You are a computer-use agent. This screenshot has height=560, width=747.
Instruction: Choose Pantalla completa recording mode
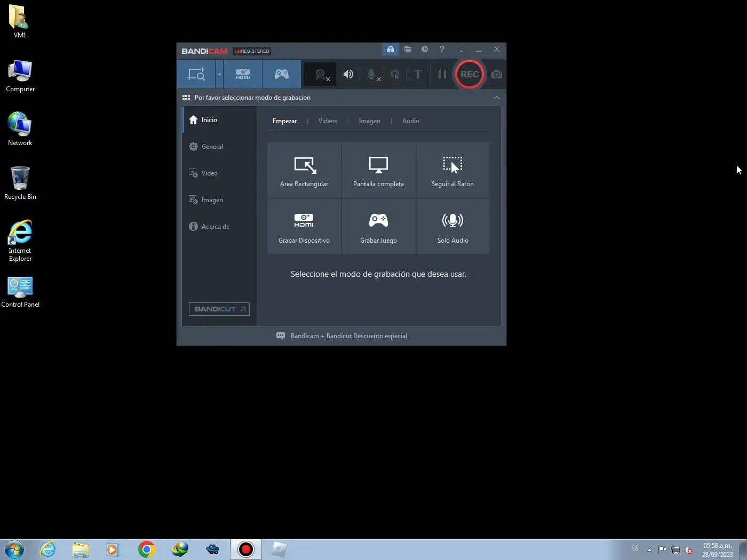coord(378,170)
